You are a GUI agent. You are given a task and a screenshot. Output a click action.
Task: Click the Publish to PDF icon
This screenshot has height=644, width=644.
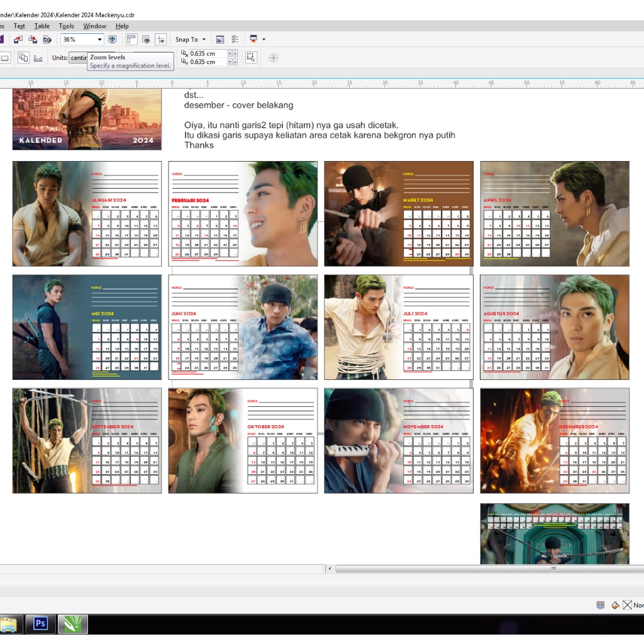coord(47,40)
